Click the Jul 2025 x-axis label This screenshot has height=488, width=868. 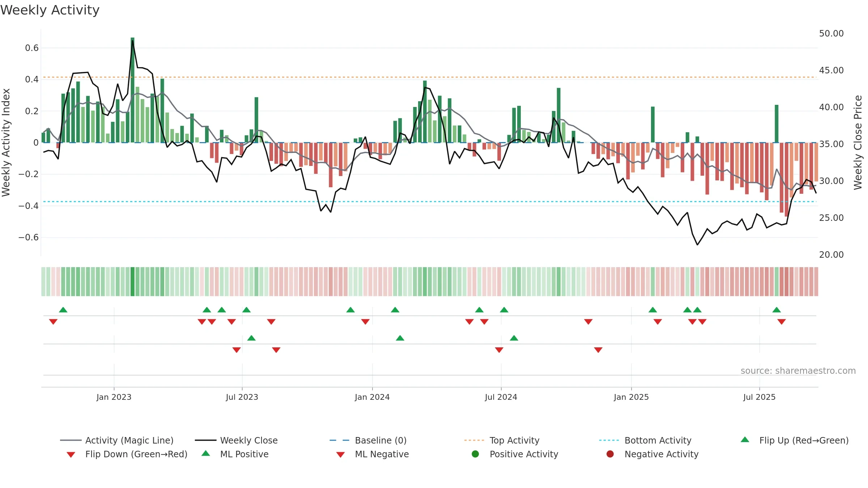click(x=759, y=397)
